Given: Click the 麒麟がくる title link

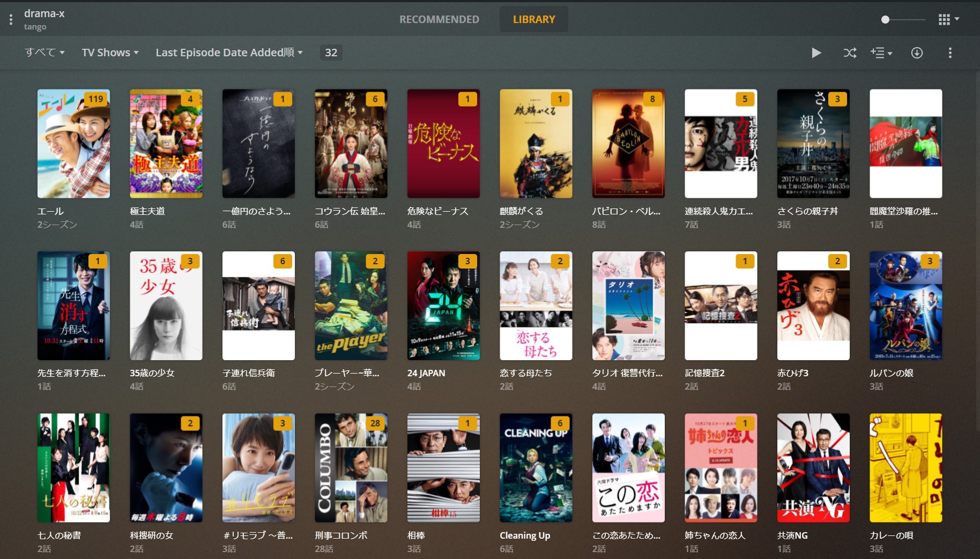Looking at the screenshot, I should pyautogui.click(x=521, y=211).
